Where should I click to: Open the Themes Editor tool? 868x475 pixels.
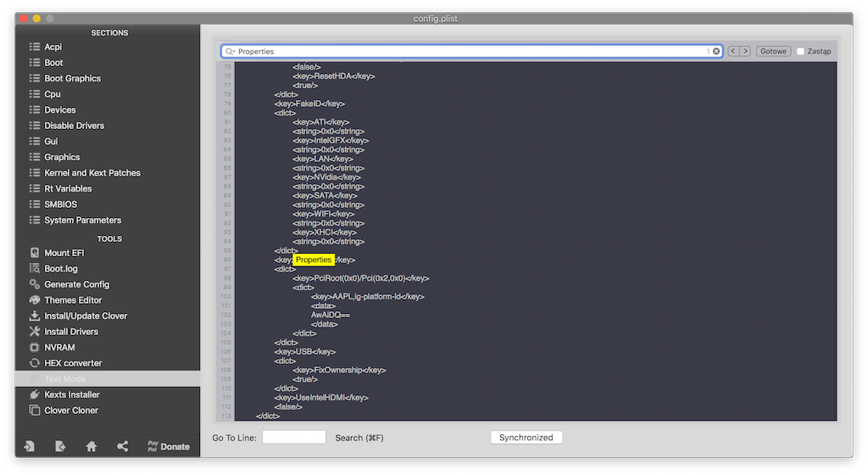73,300
